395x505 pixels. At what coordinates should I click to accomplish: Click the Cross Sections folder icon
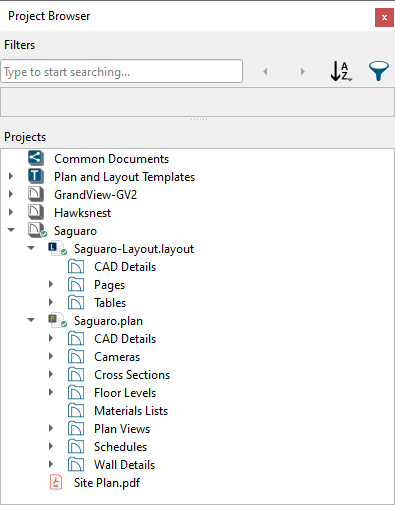(76, 375)
